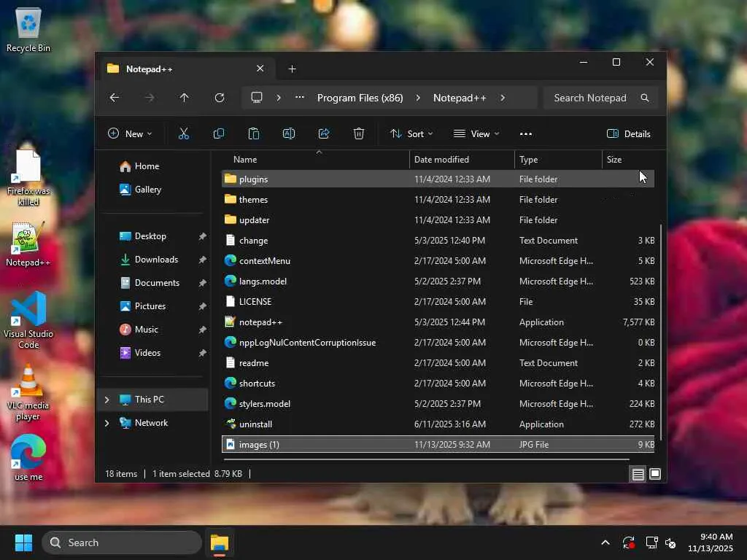Select the uninstall application file
The width and height of the screenshot is (747, 560).
pyautogui.click(x=438, y=424)
